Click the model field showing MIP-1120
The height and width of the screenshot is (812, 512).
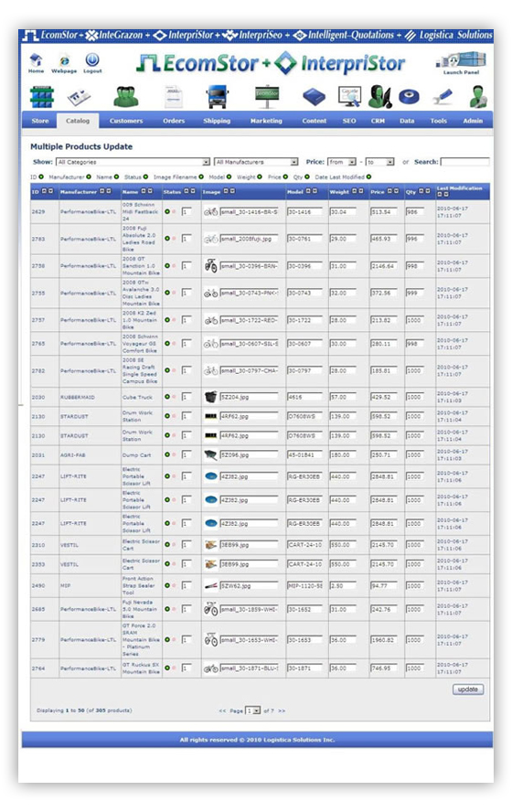click(305, 586)
